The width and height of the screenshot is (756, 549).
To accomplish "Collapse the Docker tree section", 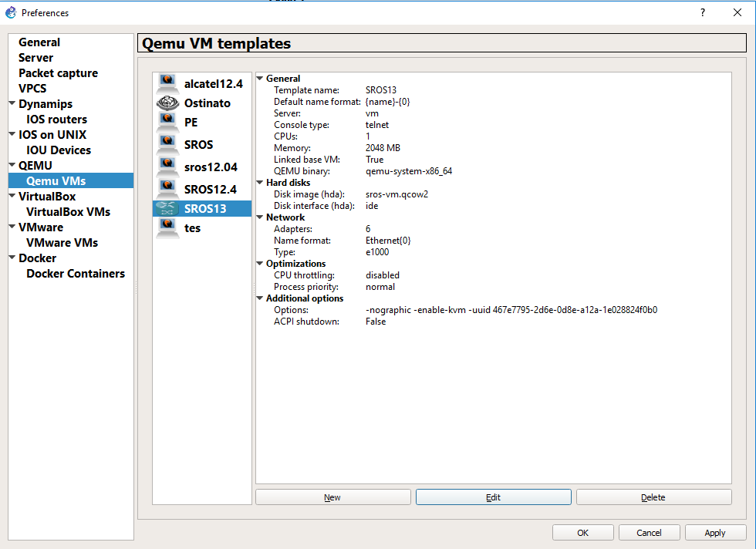I will click(12, 258).
